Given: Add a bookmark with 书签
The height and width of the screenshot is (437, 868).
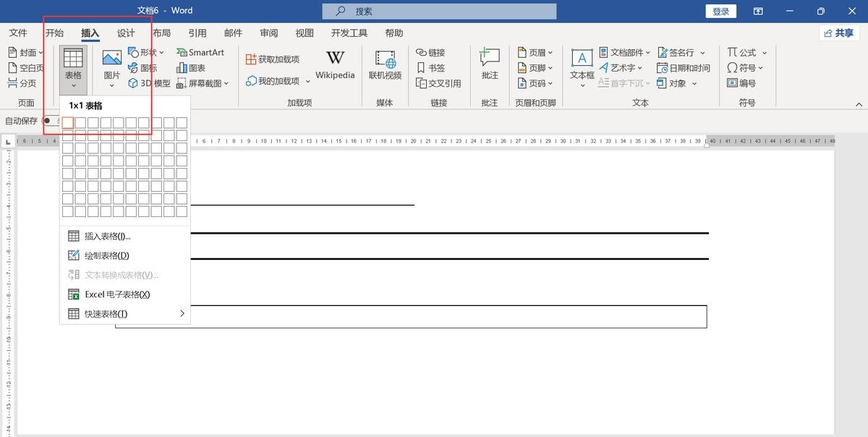Looking at the screenshot, I should pos(422,68).
